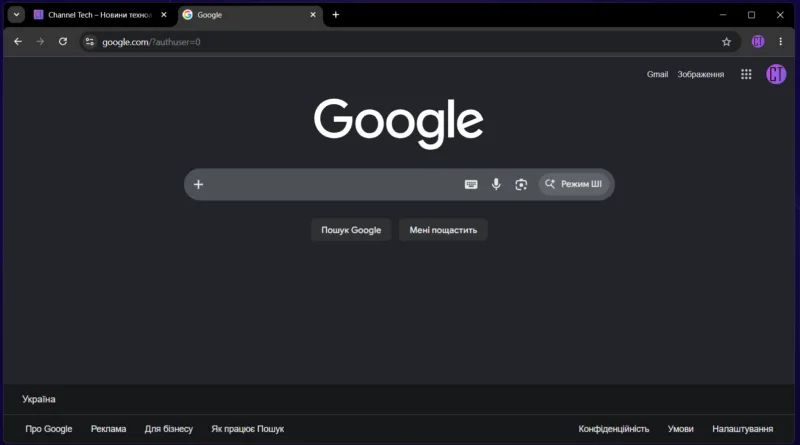Viewport: 800px width, 445px height.
Task: Start voice search with microphone icon
Action: click(496, 184)
